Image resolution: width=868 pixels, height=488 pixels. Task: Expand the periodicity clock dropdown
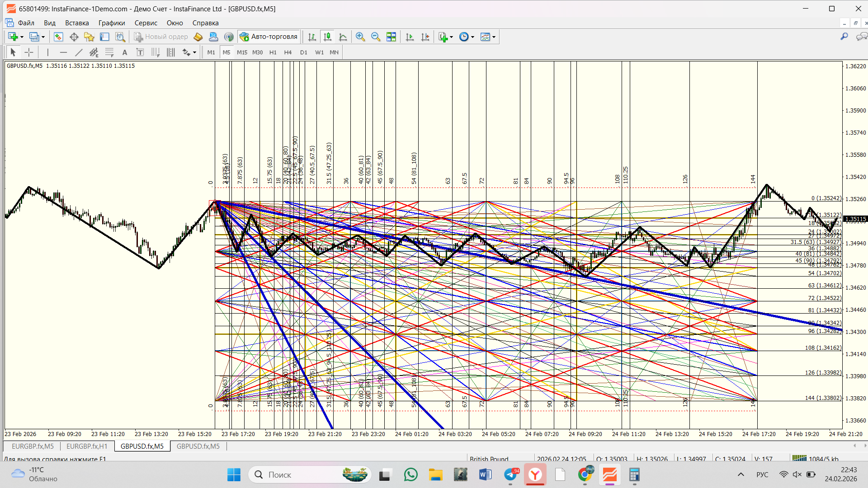click(472, 37)
